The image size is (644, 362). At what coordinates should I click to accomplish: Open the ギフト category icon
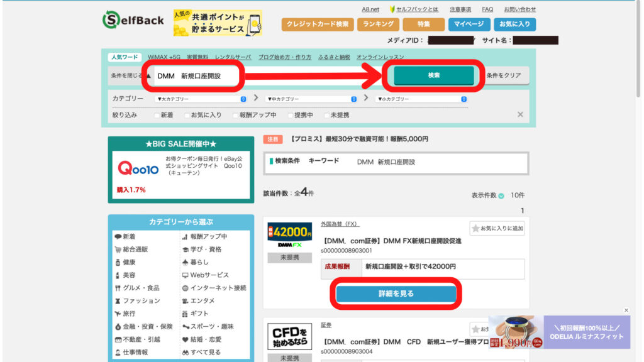point(186,314)
